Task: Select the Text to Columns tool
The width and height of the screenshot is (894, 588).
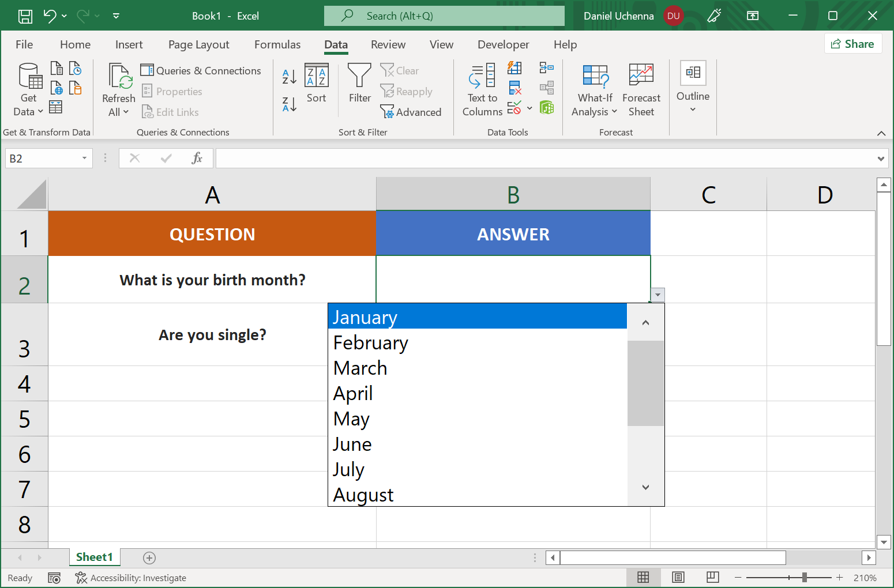Action: tap(482, 89)
